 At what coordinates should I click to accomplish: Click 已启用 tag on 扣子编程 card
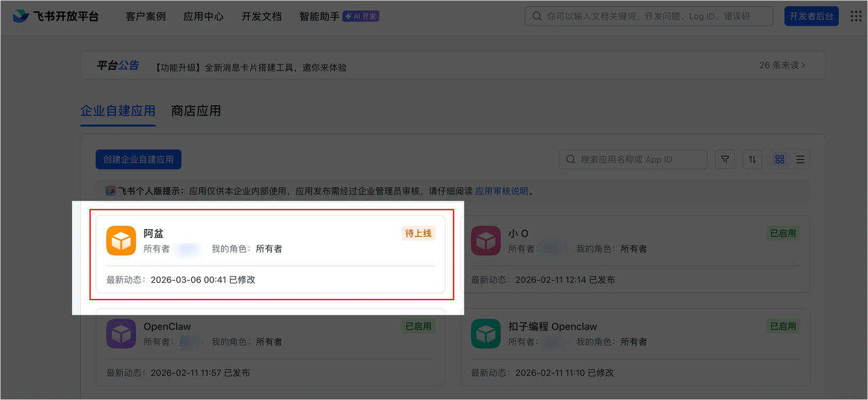783,326
